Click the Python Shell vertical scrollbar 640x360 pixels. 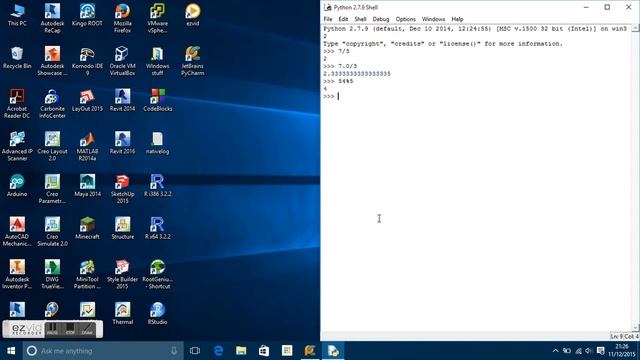coord(635,178)
